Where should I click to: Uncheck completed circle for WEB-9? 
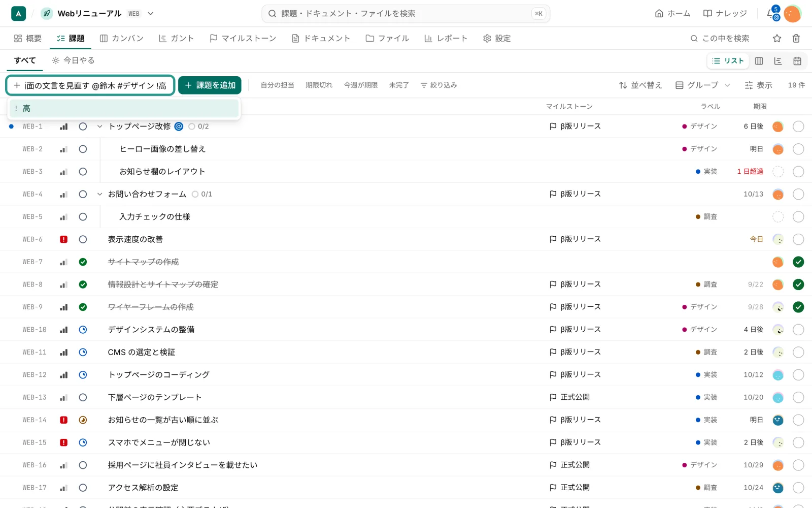[x=798, y=307]
